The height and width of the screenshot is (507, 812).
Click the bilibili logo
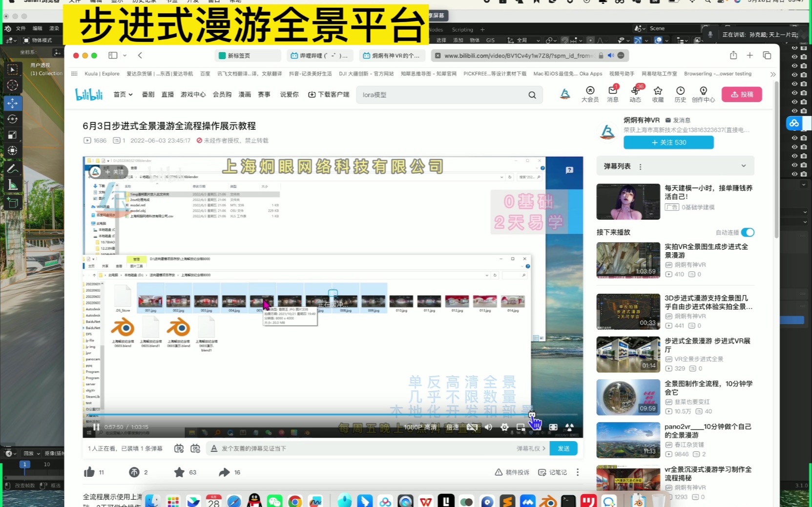click(x=89, y=94)
